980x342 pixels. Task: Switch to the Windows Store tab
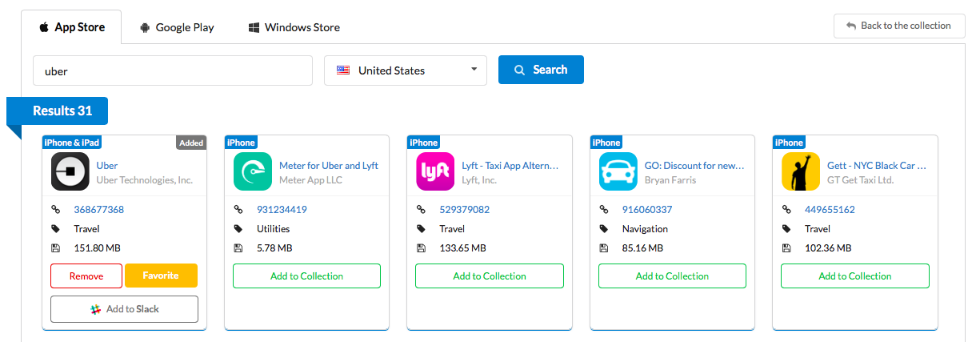pos(294,27)
